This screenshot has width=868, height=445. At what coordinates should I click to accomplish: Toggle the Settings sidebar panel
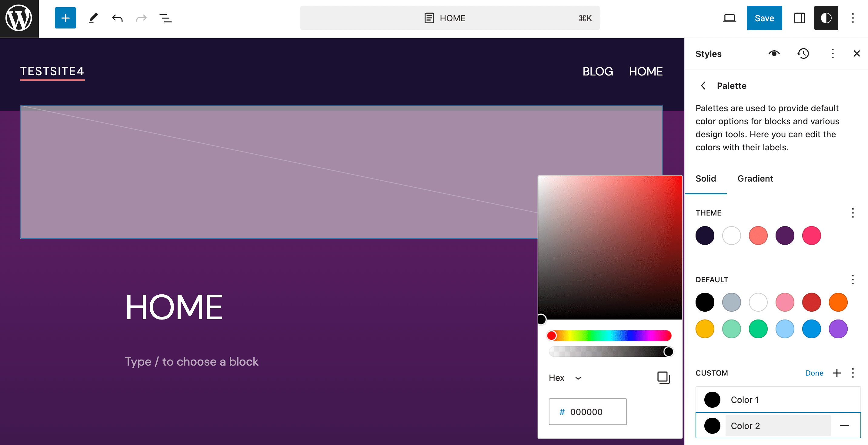pyautogui.click(x=799, y=18)
